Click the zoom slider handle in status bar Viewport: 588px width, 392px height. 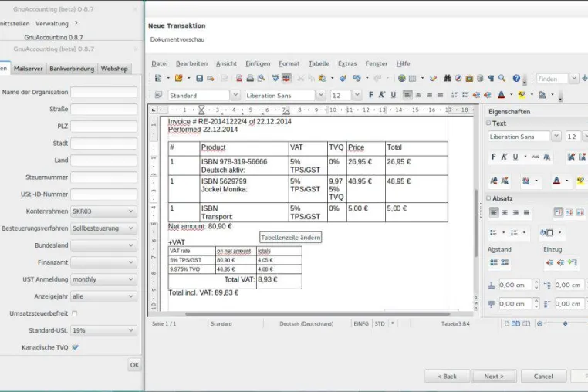click(x=565, y=323)
